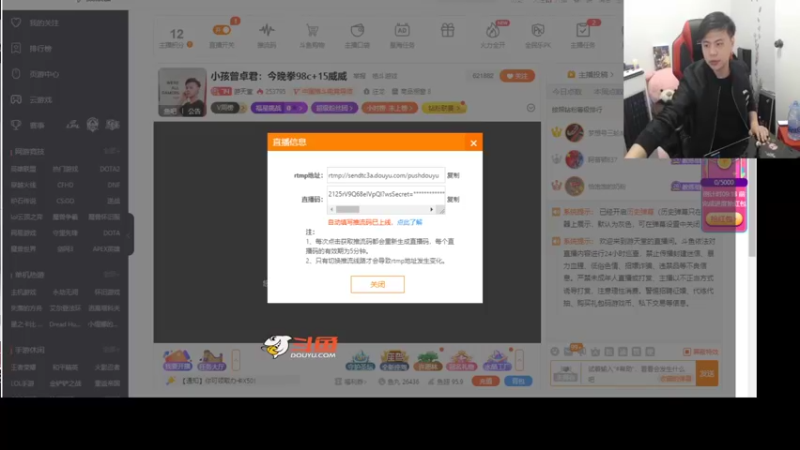Open the 排行榜 ranking sidebar icon
The height and width of the screenshot is (450, 800).
(x=16, y=48)
